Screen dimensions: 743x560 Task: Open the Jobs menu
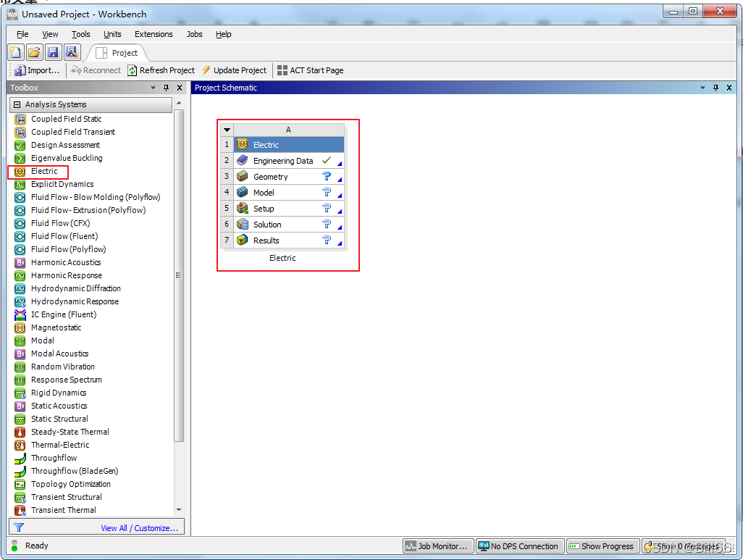[194, 34]
